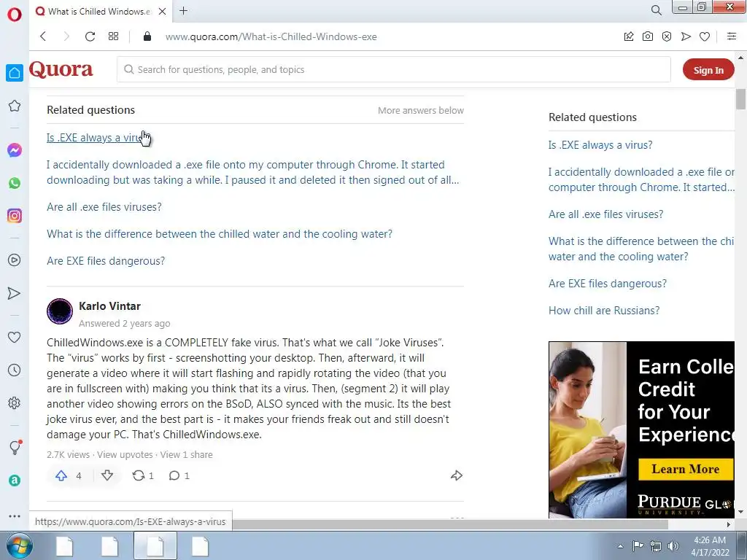The height and width of the screenshot is (560, 747).
Task: Close the Chilled Windows.exe tab
Action: 162,11
